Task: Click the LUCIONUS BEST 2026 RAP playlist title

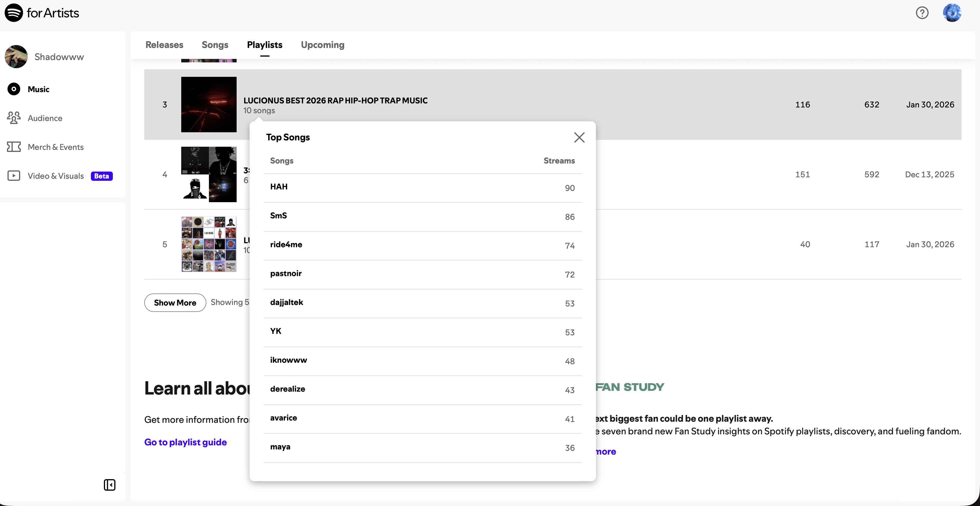Action: coord(335,101)
